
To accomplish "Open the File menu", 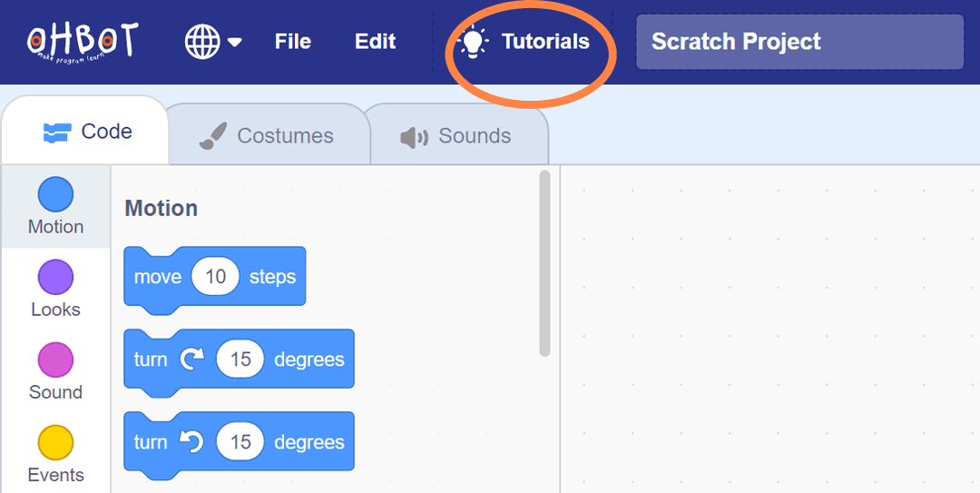I will point(293,41).
